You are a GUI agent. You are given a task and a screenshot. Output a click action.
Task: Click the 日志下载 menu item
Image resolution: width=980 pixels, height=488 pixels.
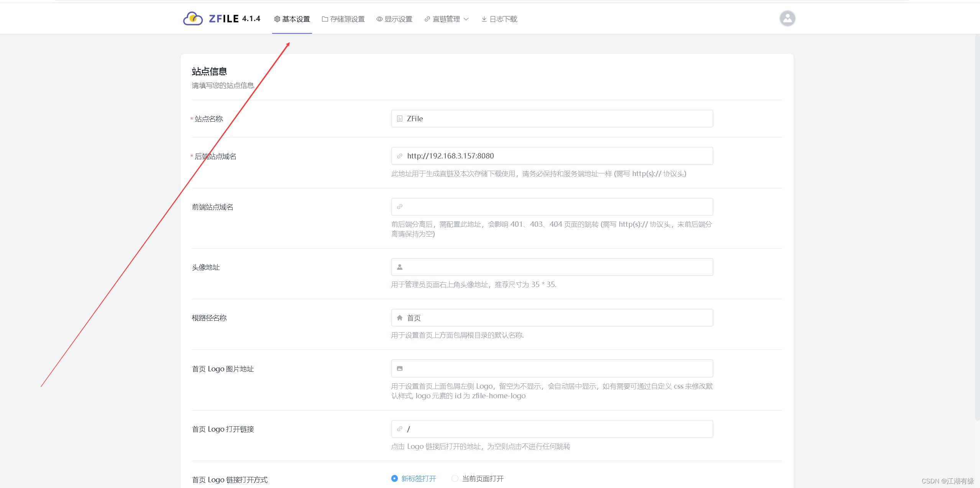[x=502, y=19]
